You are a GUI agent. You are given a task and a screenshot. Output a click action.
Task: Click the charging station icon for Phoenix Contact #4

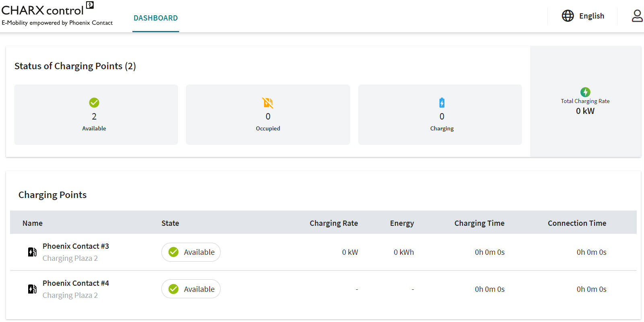(x=32, y=289)
